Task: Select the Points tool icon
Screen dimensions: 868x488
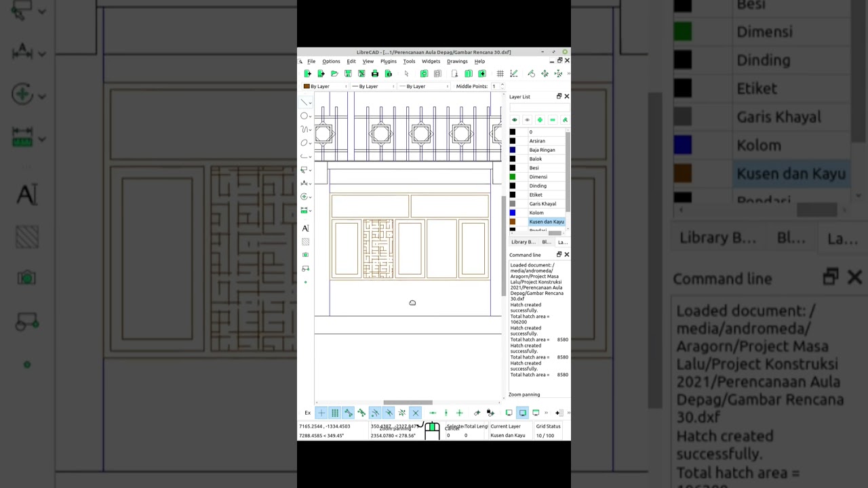Action: tap(305, 282)
